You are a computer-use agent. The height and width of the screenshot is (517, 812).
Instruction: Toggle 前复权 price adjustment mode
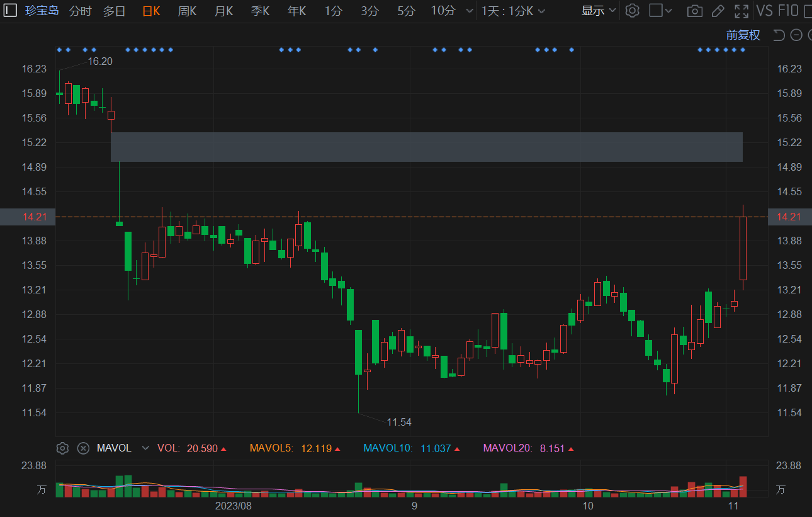(x=743, y=35)
